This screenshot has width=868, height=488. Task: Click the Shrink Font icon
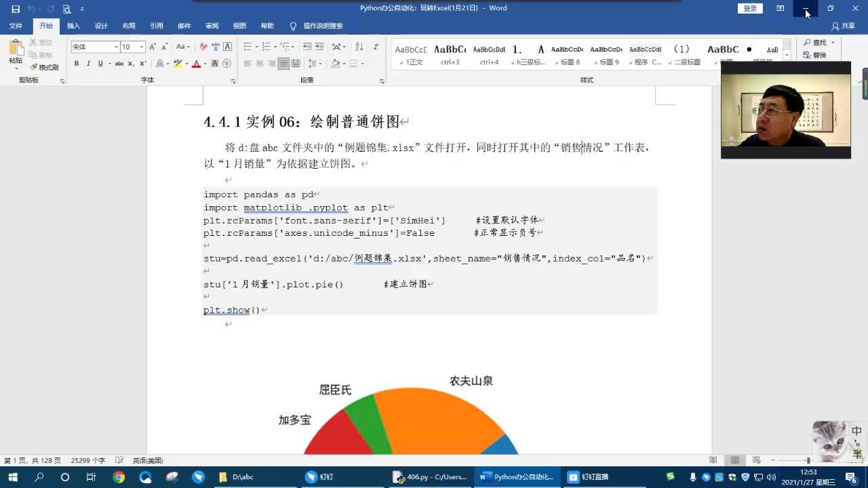pyautogui.click(x=165, y=47)
